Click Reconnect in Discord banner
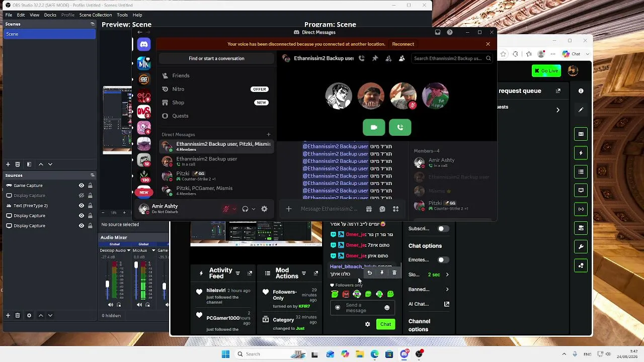644x362 pixels. pos(403,44)
